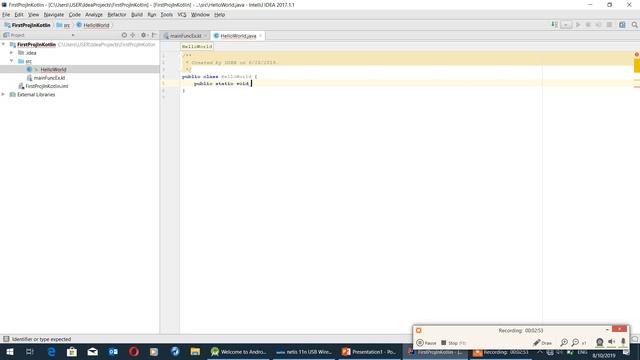Open File Explorer from taskbar
The width and height of the screenshot is (640, 360).
(x=195, y=351)
